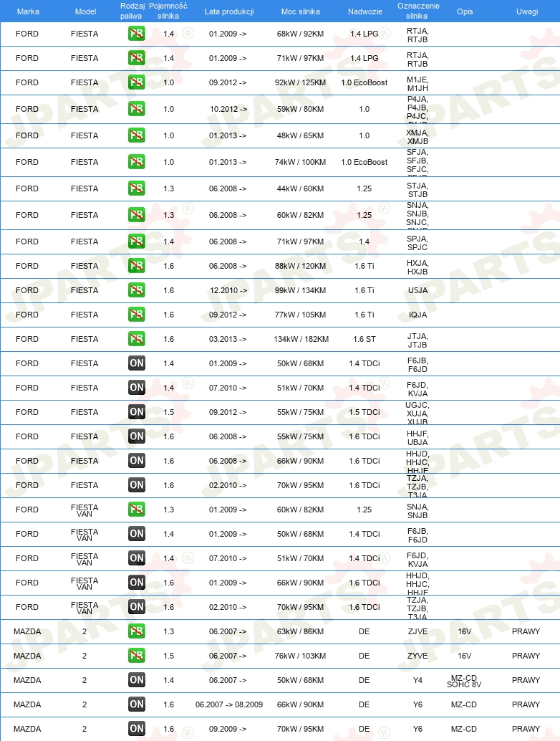This screenshot has height=741, width=560.
Task: Click diesel icon in Mazda 06.2007 -> 08.2009 row
Action: point(137,704)
